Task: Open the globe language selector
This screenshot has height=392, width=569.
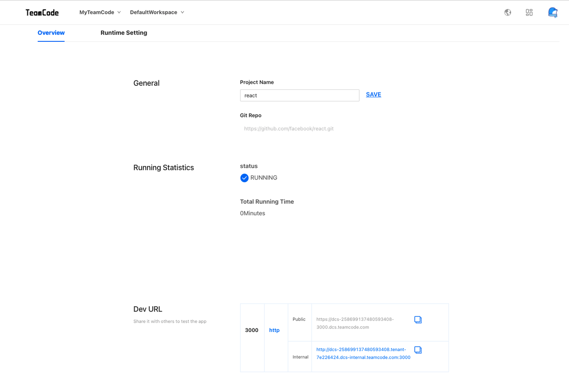Action: click(x=508, y=12)
